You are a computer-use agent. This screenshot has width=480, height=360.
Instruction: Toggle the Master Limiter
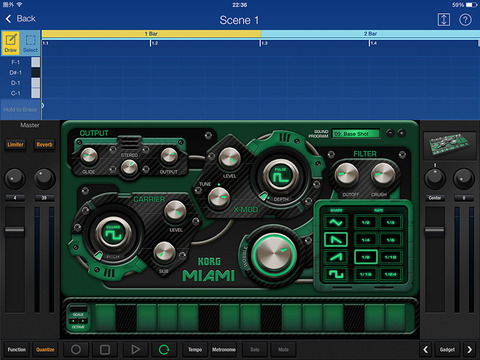[15, 145]
